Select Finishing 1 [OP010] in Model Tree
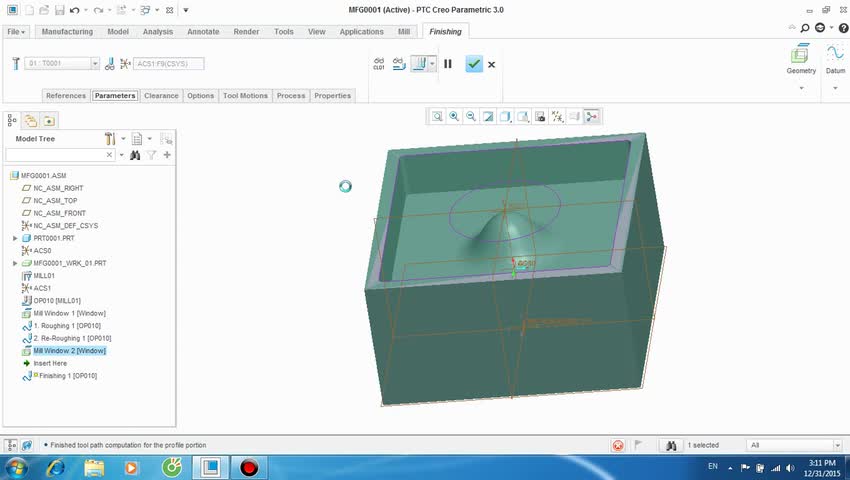 click(x=68, y=376)
